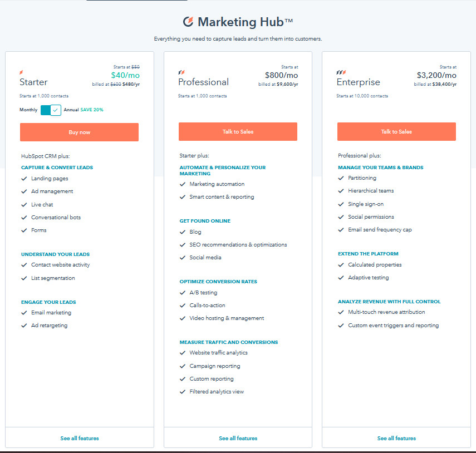Image resolution: width=476 pixels, height=453 pixels.
Task: Click the SEO recommendations & optimizations feature
Action: 238,244
